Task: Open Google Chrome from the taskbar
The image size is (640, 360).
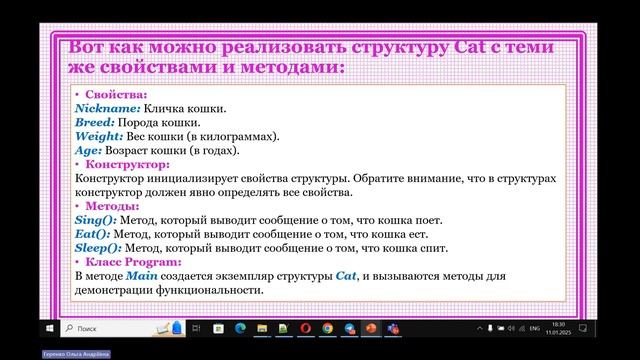Action: [327, 329]
